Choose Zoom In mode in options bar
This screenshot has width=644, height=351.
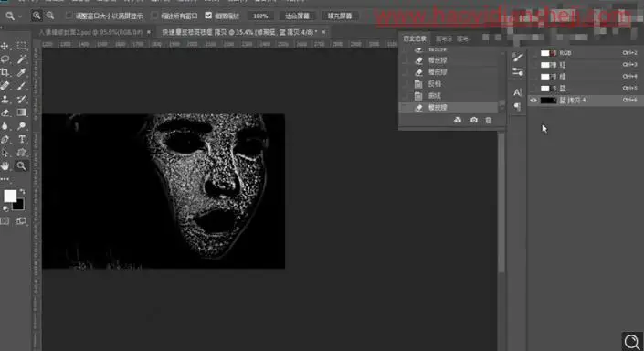pyautogui.click(x=37, y=16)
